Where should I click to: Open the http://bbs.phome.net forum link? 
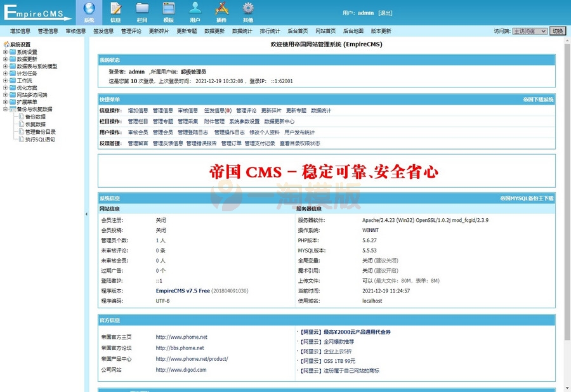[x=180, y=348]
